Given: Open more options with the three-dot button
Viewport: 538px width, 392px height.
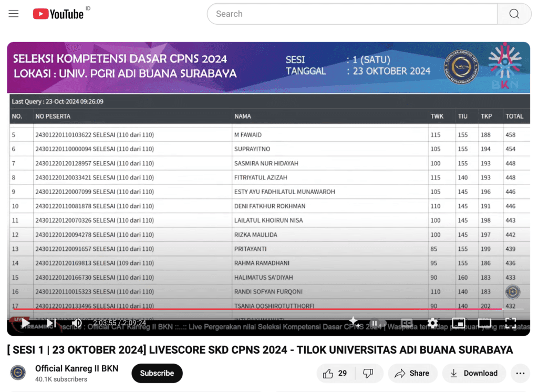Looking at the screenshot, I should pos(520,373).
